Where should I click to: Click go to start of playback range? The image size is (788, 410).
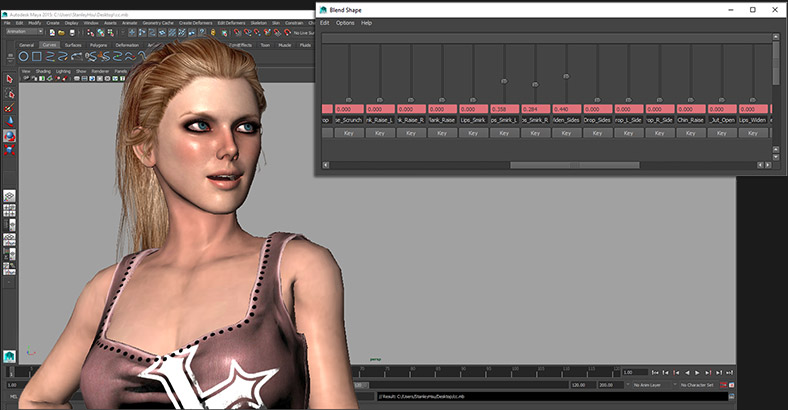coord(655,373)
